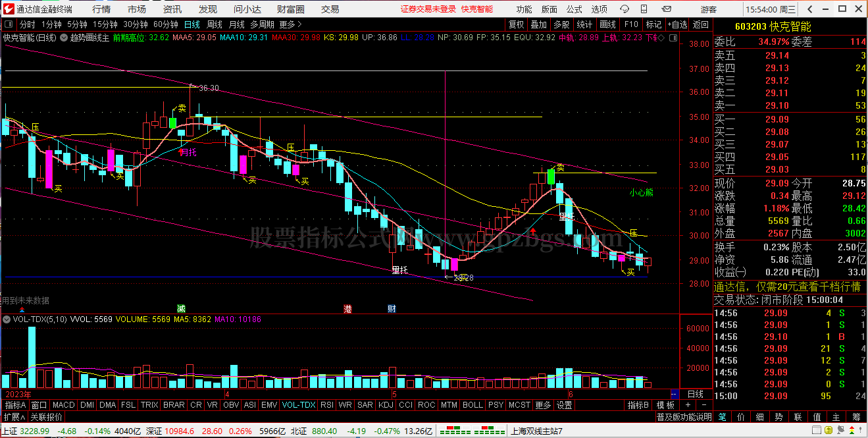Add stock via +自选 button

[677, 24]
